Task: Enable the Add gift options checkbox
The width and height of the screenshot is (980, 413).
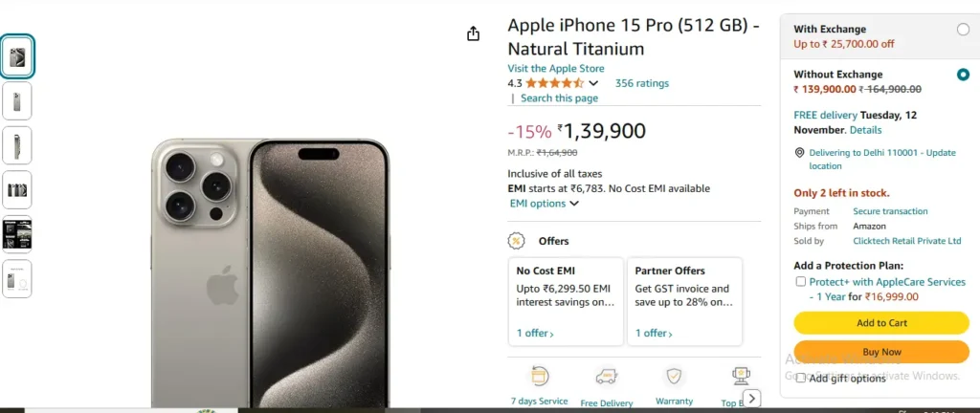Action: (801, 378)
